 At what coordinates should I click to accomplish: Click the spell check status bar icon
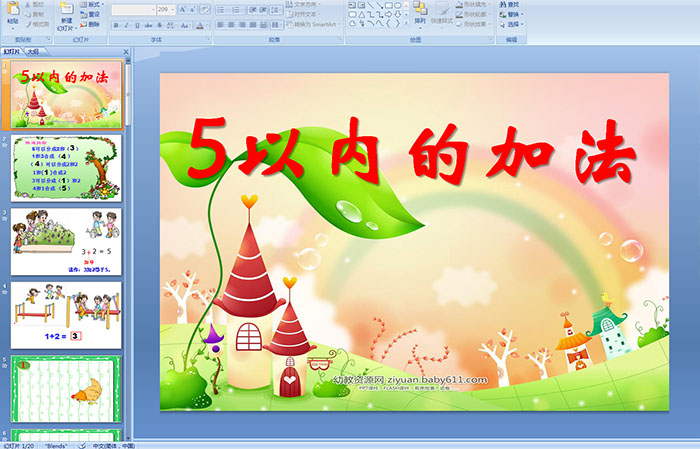82,445
